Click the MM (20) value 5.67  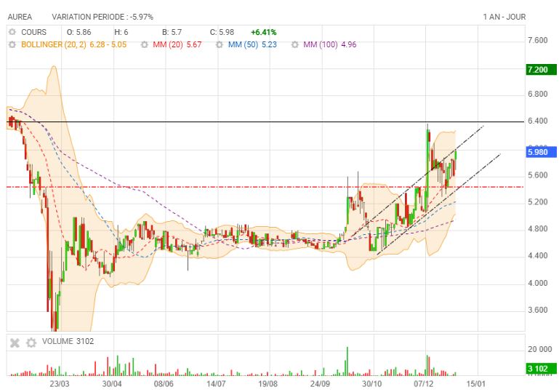point(194,44)
